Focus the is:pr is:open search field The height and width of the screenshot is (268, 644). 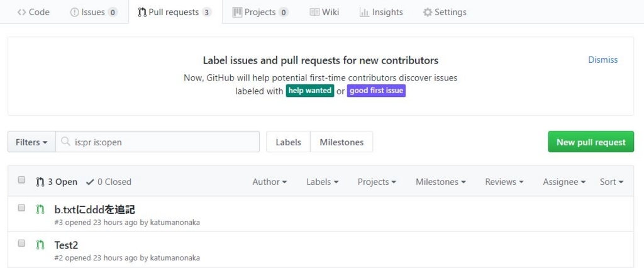(164, 142)
